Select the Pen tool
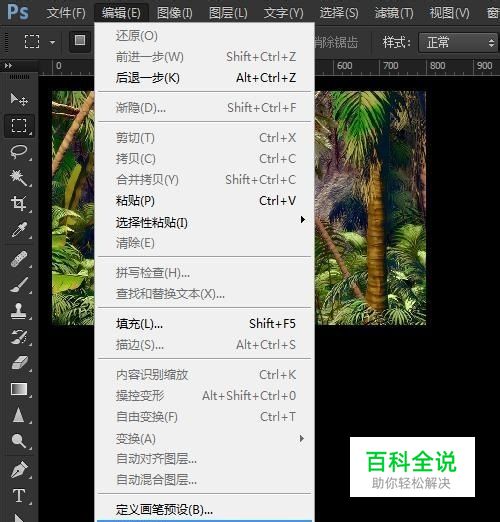The width and height of the screenshot is (500, 522). [x=19, y=469]
